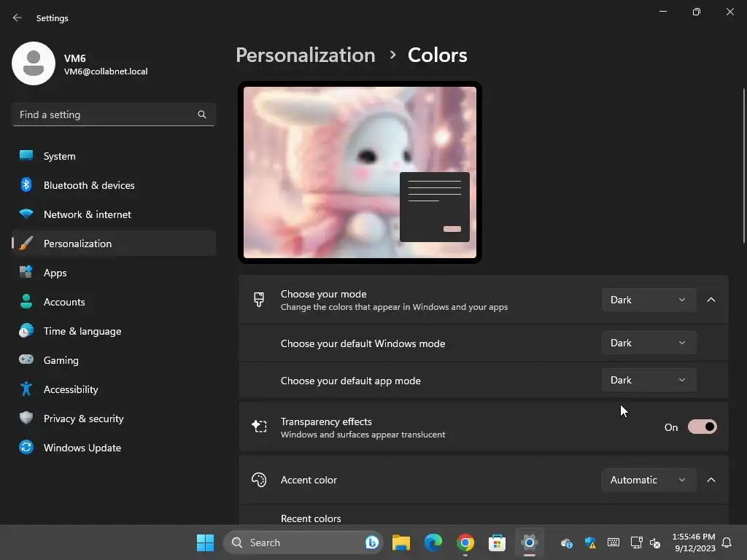Image resolution: width=747 pixels, height=560 pixels.
Task: Click the System monitor icon in sidebar
Action: pyautogui.click(x=26, y=155)
